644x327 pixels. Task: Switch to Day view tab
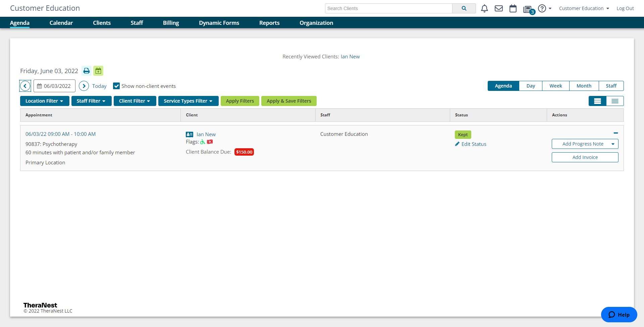coord(531,86)
